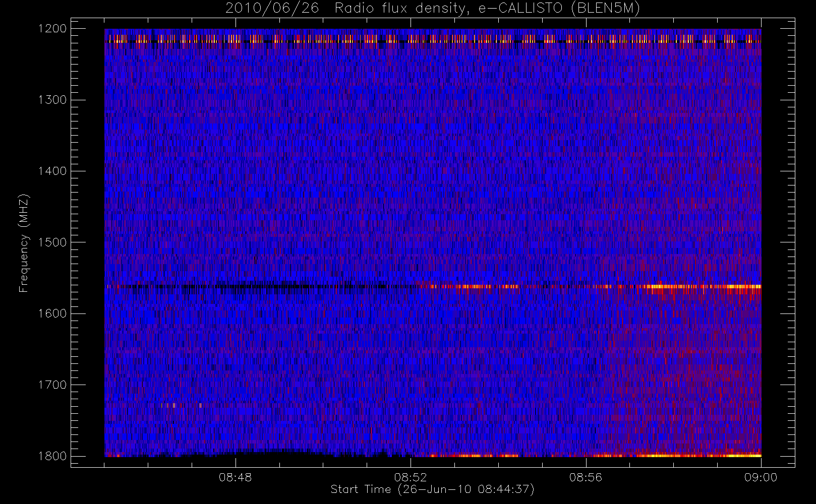Click the 08:56 time tick label

(586, 477)
